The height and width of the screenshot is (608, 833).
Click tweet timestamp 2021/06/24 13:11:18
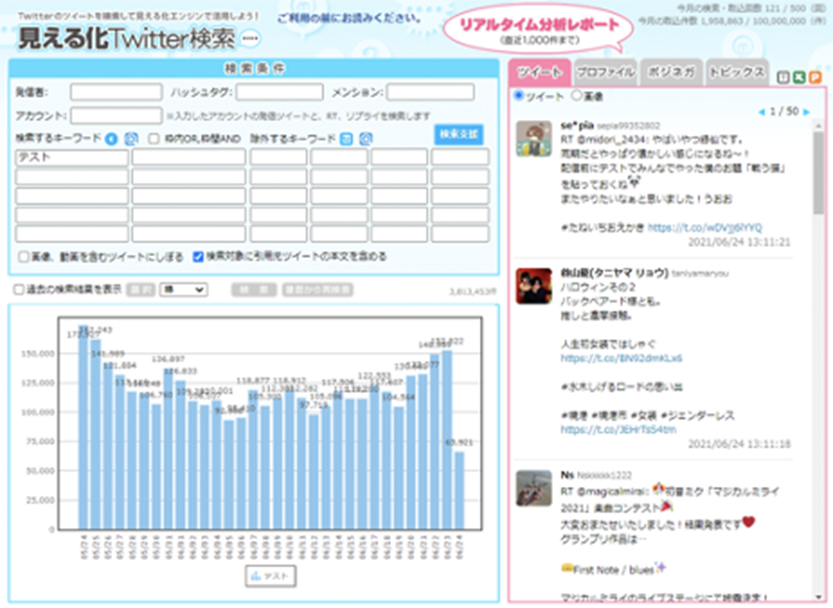click(x=739, y=444)
